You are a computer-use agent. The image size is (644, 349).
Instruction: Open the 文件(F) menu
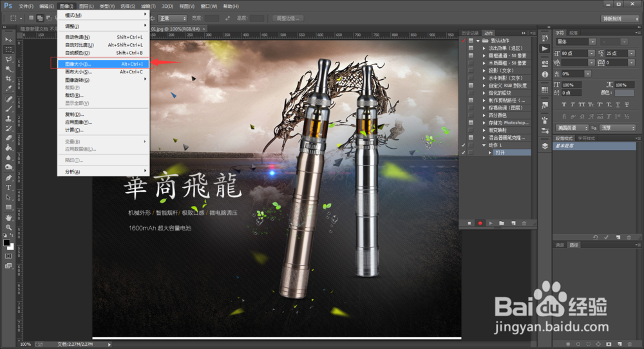[x=26, y=6]
